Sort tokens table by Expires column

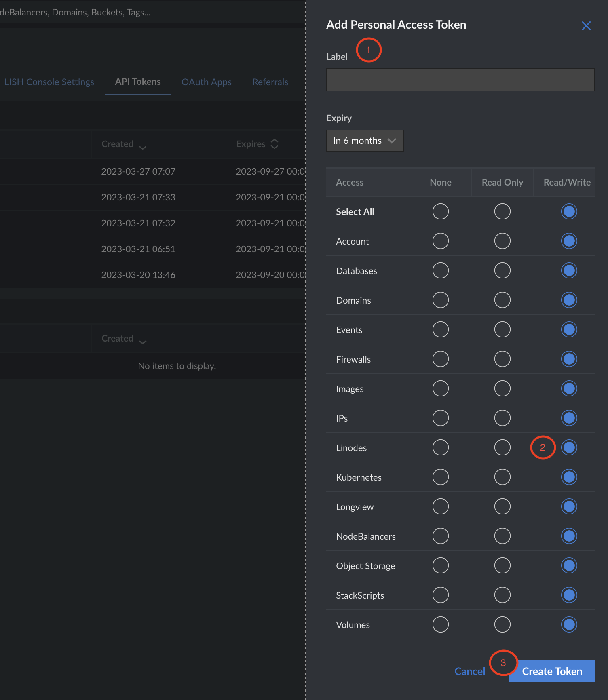tap(257, 144)
